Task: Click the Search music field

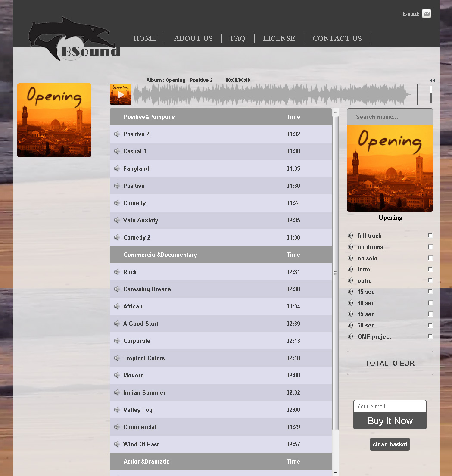Action: (390, 117)
